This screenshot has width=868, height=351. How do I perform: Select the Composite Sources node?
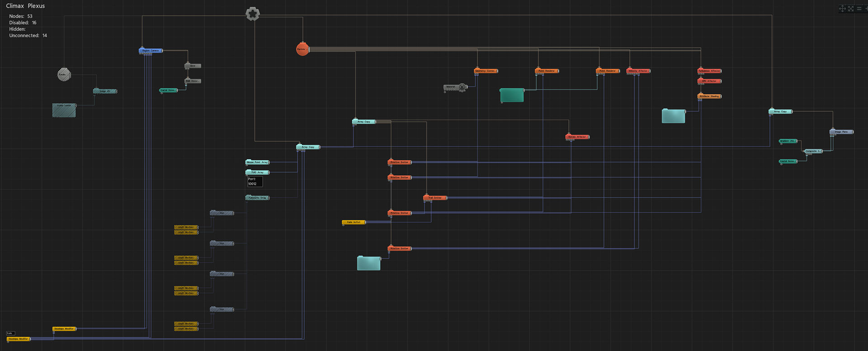[813, 151]
